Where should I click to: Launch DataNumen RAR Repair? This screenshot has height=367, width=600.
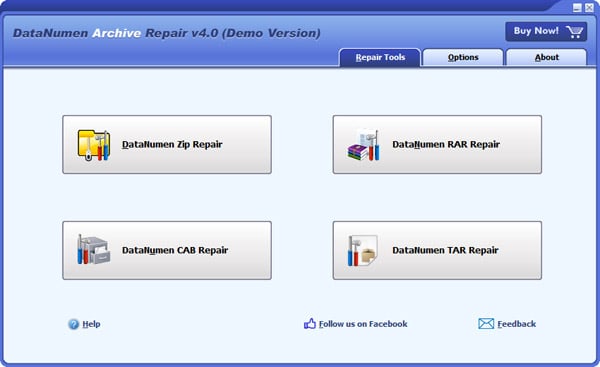pos(437,145)
